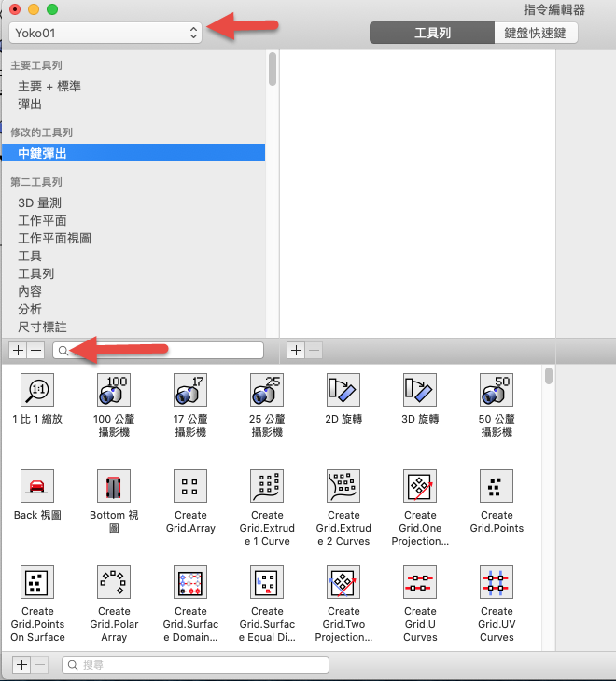Choose the Back 視圖 red car icon
This screenshot has width=616, height=681.
(x=37, y=485)
